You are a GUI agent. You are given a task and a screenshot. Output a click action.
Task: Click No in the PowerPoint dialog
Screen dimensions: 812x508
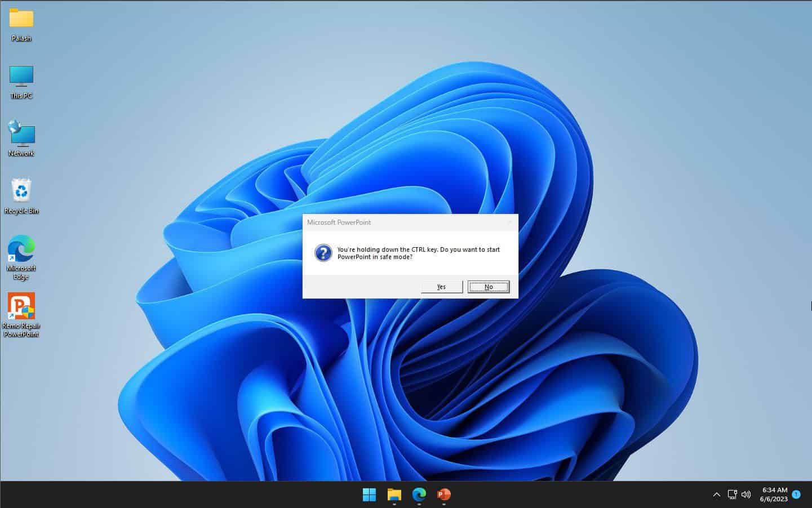click(489, 287)
